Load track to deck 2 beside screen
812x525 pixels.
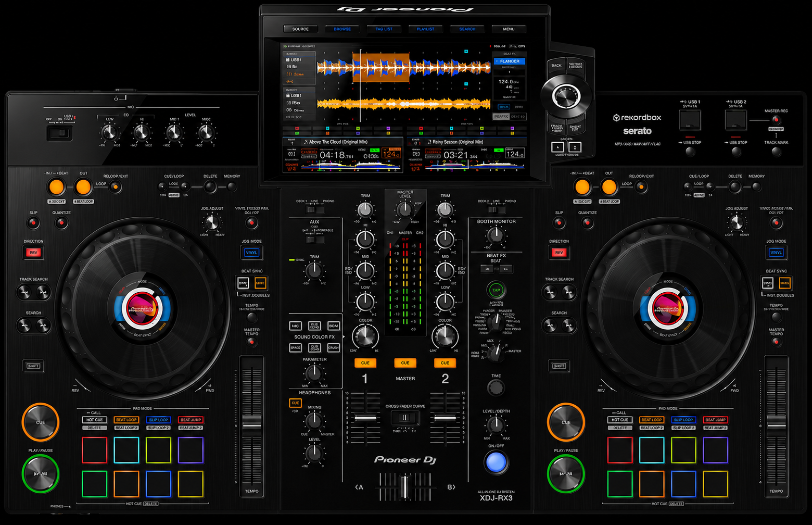pos(574,148)
